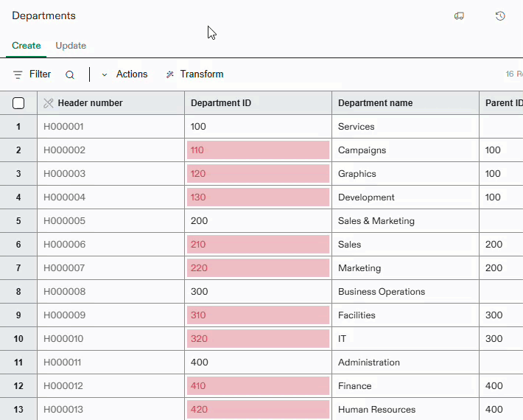Image resolution: width=523 pixels, height=420 pixels.
Task: Click the Department name column header
Action: click(375, 103)
